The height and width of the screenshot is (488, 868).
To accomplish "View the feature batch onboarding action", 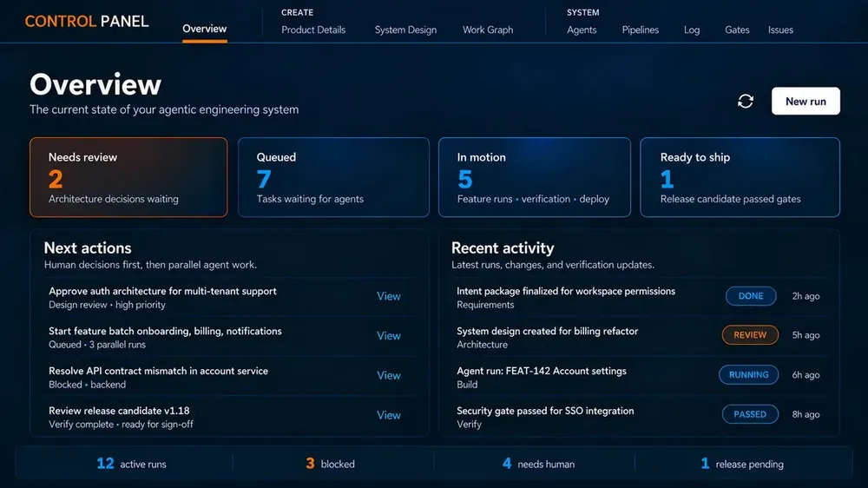I will [389, 336].
